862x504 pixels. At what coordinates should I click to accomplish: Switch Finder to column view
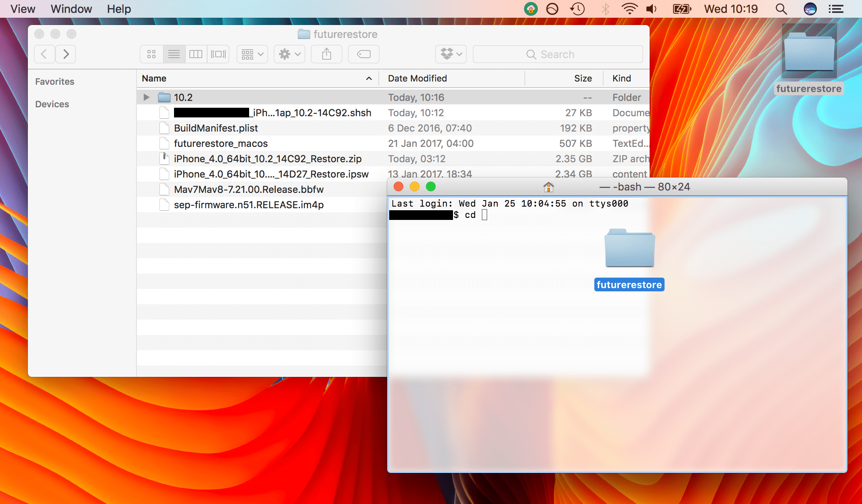[x=196, y=54]
